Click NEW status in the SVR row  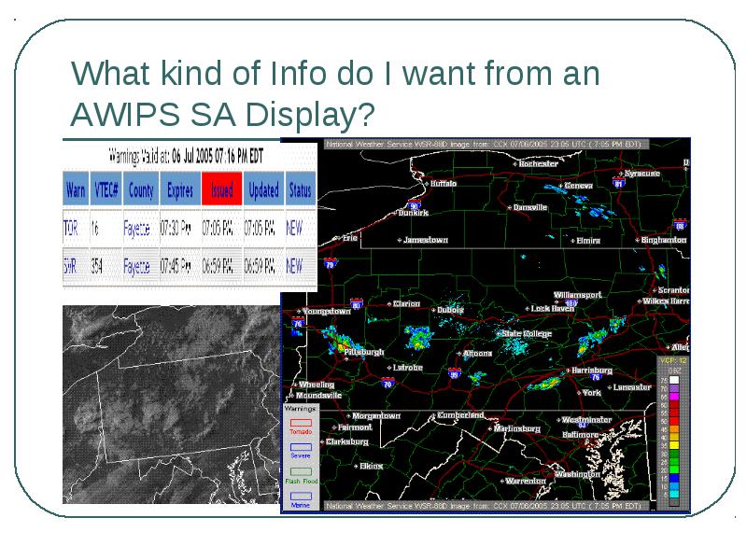tap(294, 266)
